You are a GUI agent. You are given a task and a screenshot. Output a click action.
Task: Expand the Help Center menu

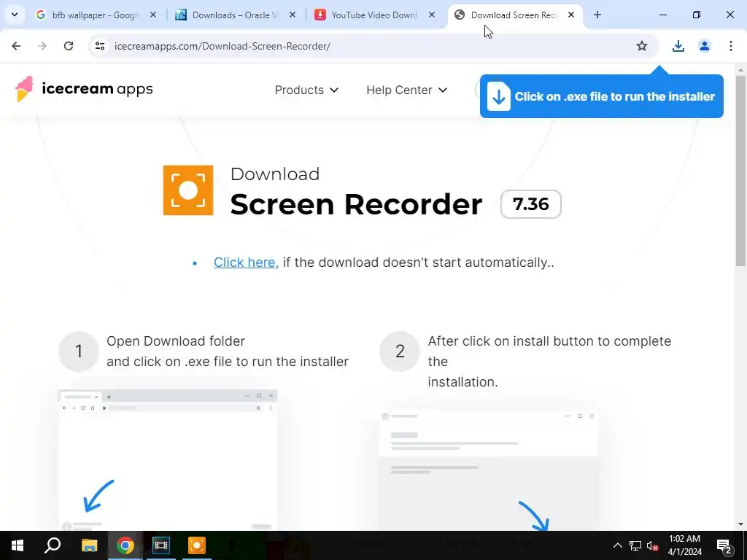[x=406, y=90]
